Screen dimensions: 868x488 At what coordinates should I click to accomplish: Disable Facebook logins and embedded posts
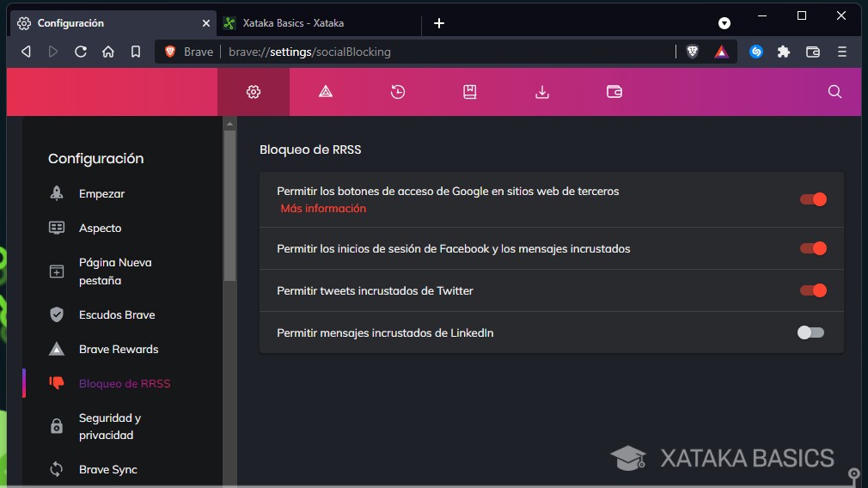[x=812, y=248]
